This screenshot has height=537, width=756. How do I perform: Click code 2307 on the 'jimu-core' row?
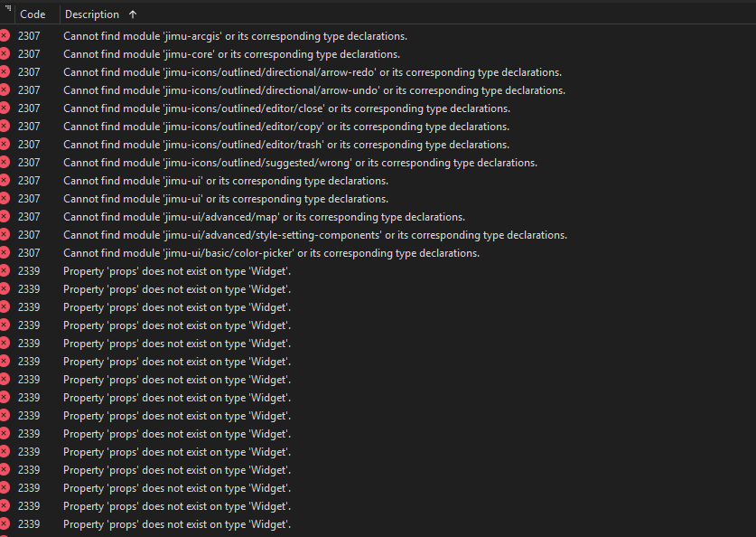click(x=29, y=54)
